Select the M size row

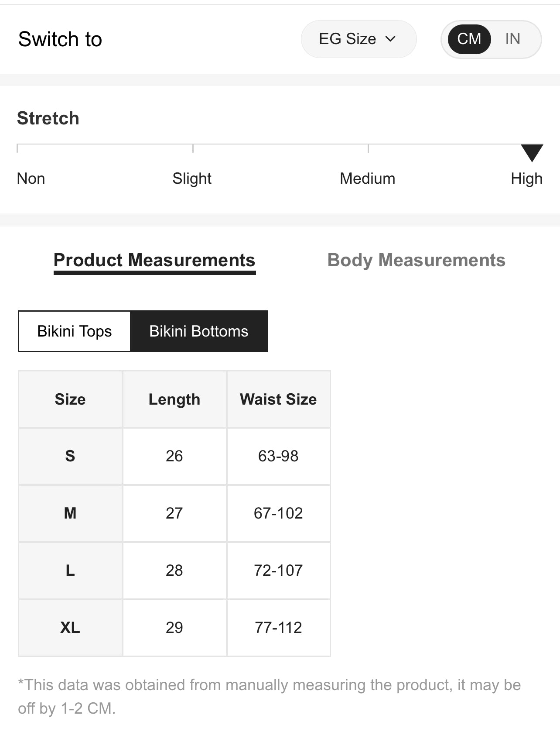[70, 513]
